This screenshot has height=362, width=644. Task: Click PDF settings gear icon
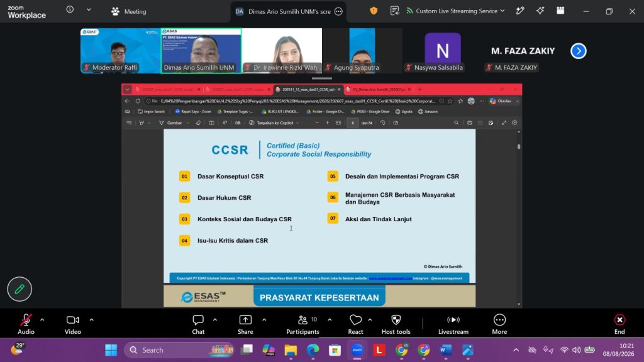coord(514,123)
